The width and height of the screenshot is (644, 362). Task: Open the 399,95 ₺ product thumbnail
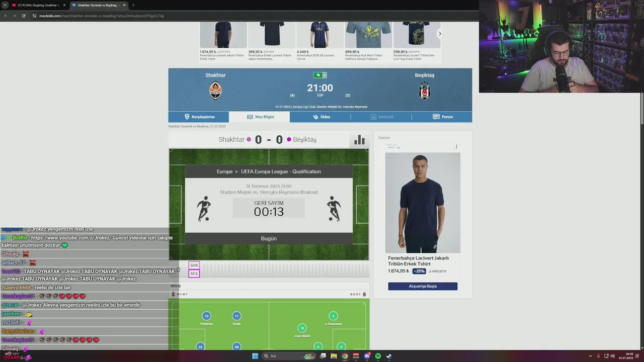coord(272,35)
